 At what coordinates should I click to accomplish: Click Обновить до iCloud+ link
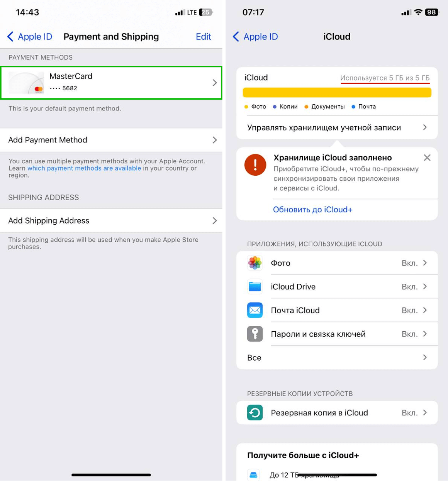[313, 210]
